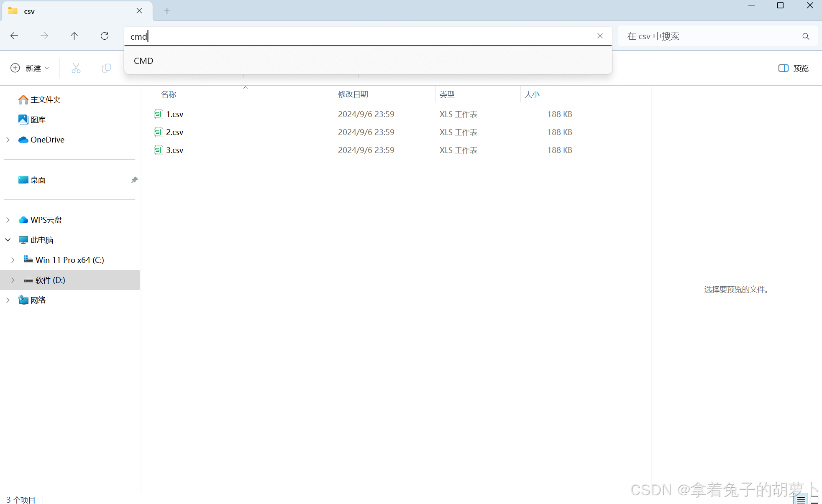
Task: Open the 1.csv file
Action: 174,114
